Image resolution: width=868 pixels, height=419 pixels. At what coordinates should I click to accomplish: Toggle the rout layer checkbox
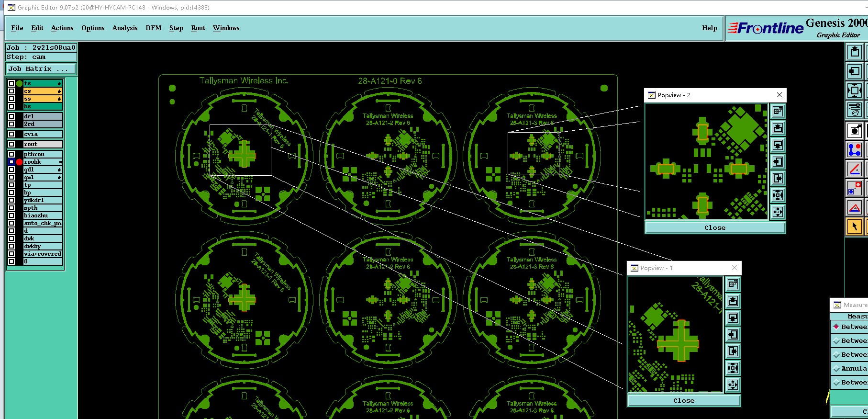[11, 144]
